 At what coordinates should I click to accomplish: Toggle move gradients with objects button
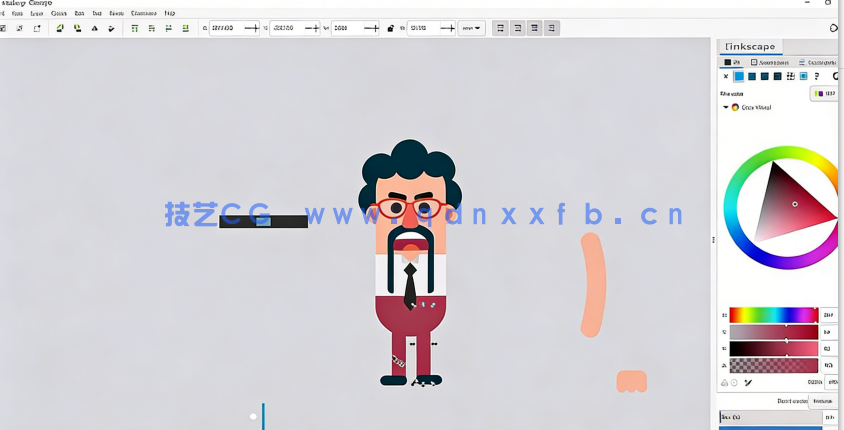click(534, 28)
